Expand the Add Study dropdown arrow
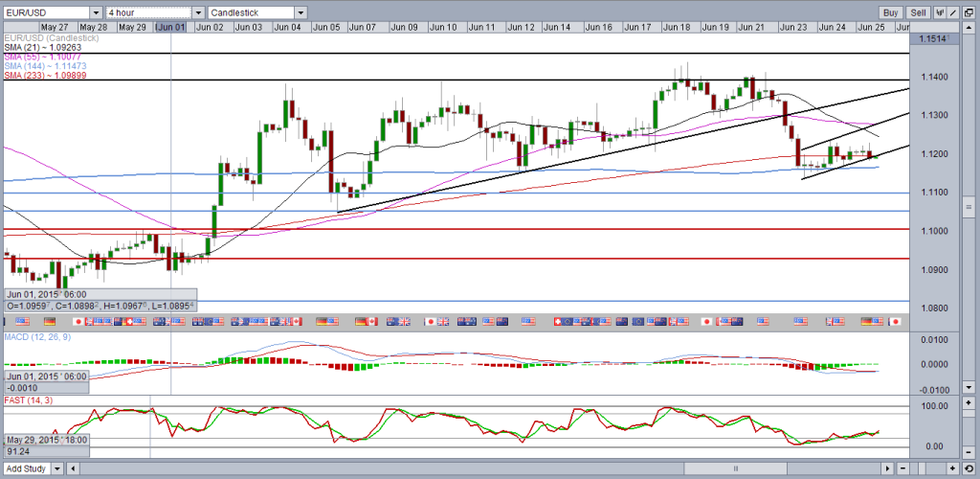This screenshot has height=479, width=980. (57, 468)
